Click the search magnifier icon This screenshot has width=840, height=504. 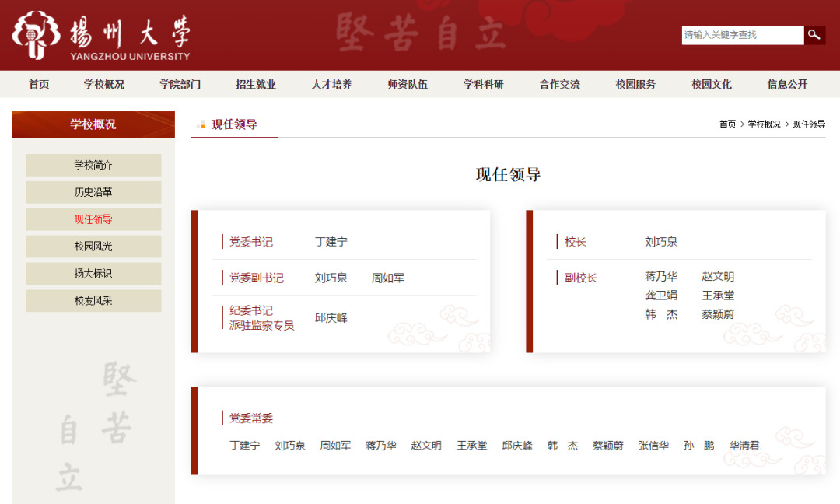(814, 35)
